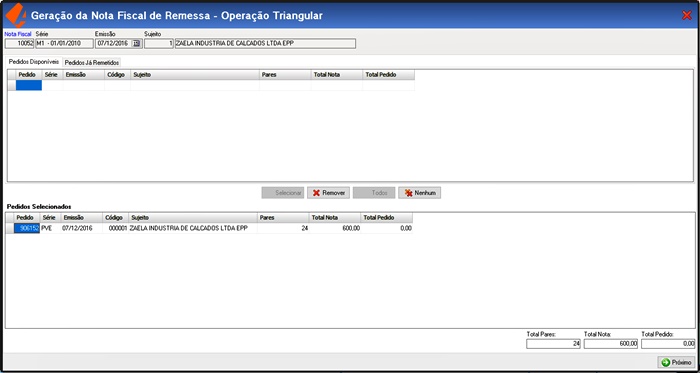
Task: Click selected order emission date 07/12/2016
Action: pyautogui.click(x=82, y=228)
